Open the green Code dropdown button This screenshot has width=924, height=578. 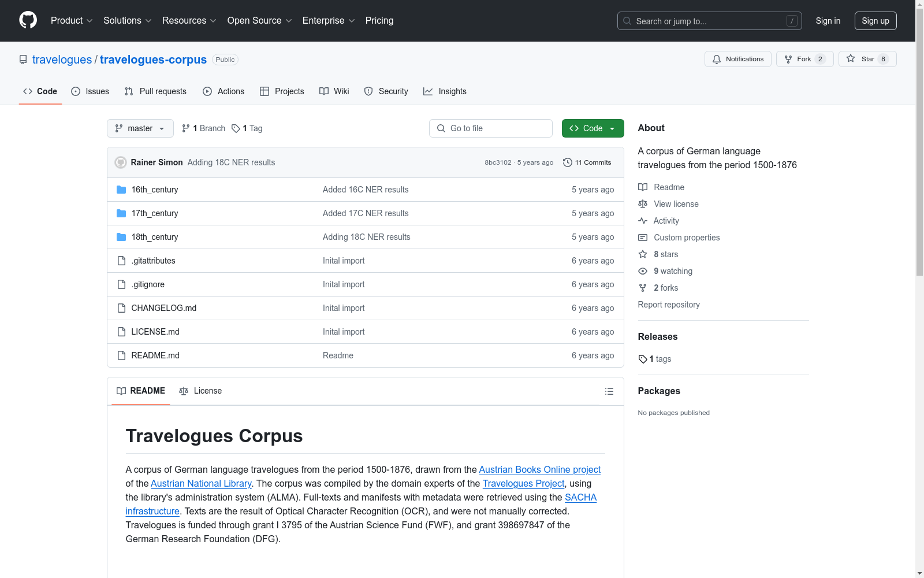593,128
